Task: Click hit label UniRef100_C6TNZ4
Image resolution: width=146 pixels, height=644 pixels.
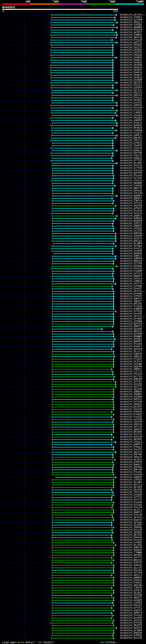Action: pyautogui.click(x=131, y=246)
